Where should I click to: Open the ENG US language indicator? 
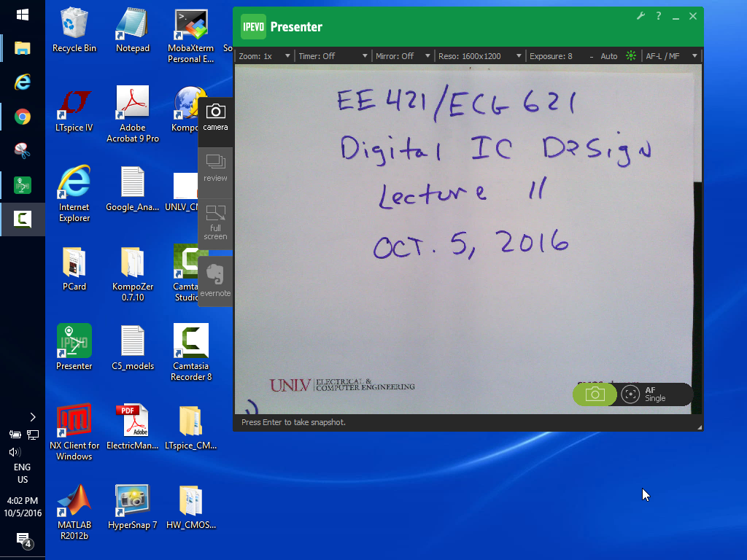pyautogui.click(x=23, y=473)
